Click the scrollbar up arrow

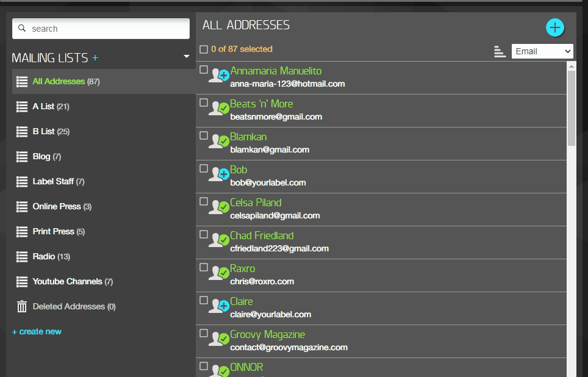(571, 66)
